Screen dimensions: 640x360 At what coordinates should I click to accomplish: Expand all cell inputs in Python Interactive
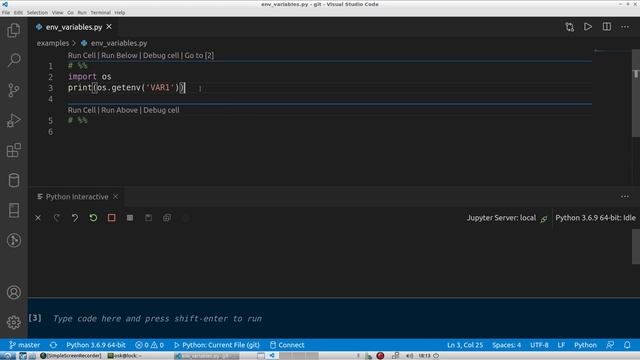[167, 218]
